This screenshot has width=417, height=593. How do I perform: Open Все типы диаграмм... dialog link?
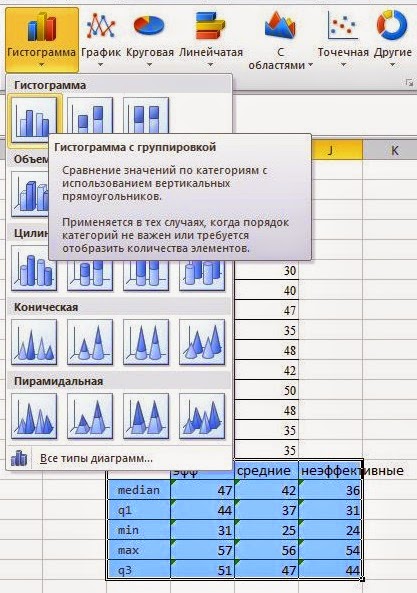(x=96, y=458)
